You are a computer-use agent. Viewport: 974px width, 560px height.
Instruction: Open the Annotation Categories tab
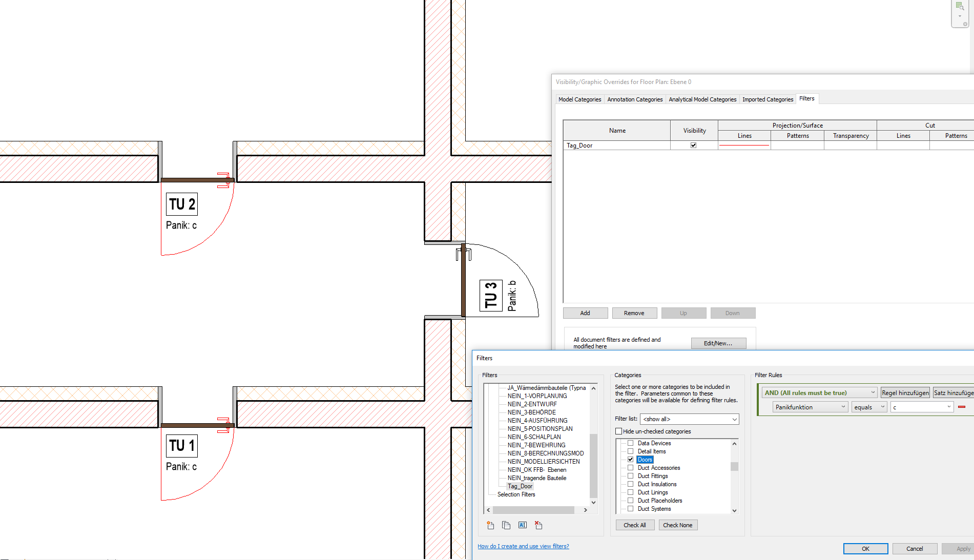(635, 99)
